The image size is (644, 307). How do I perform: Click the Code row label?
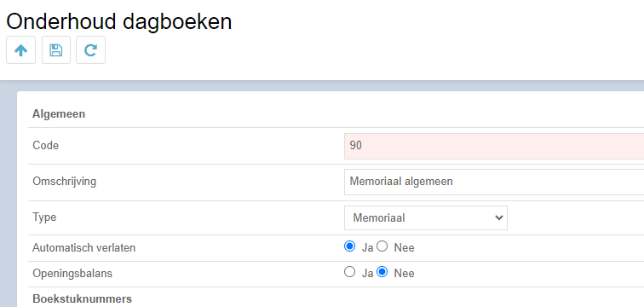click(46, 146)
